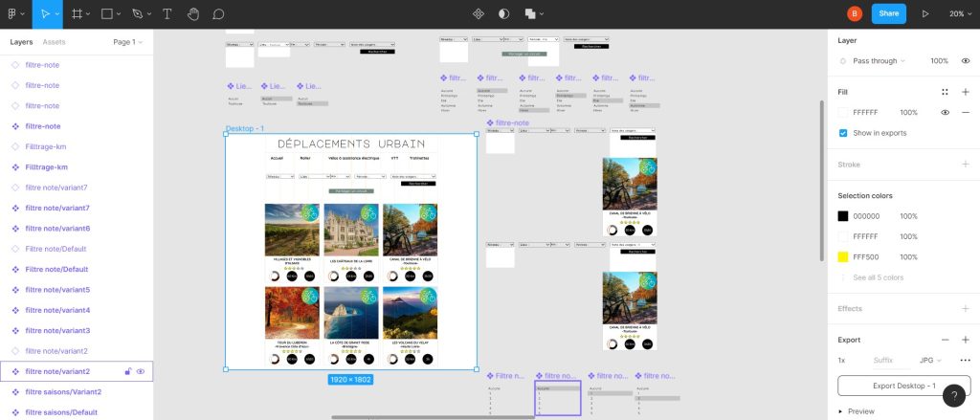Edit the export Suffix field
The image size is (980, 420).
click(883, 361)
